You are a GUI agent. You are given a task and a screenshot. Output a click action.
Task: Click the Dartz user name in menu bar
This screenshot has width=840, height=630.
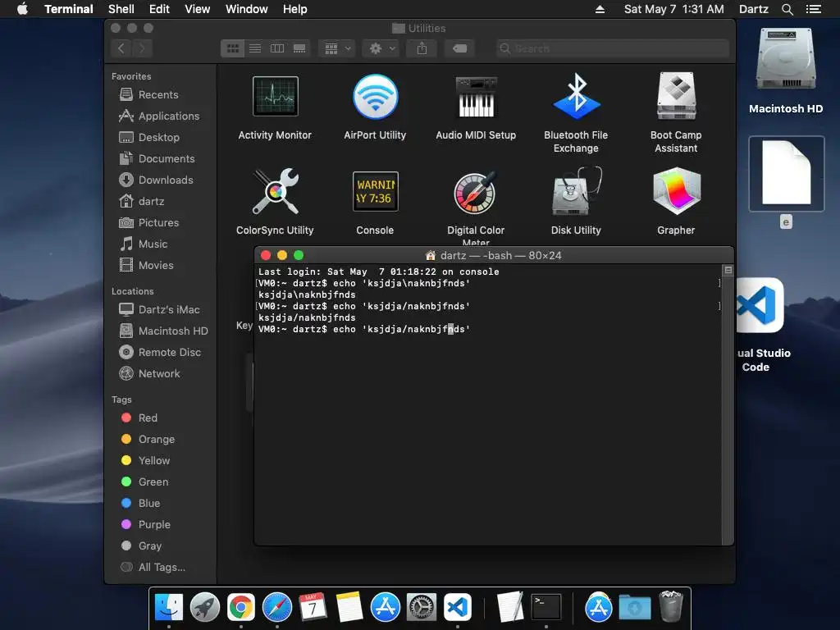click(x=753, y=9)
